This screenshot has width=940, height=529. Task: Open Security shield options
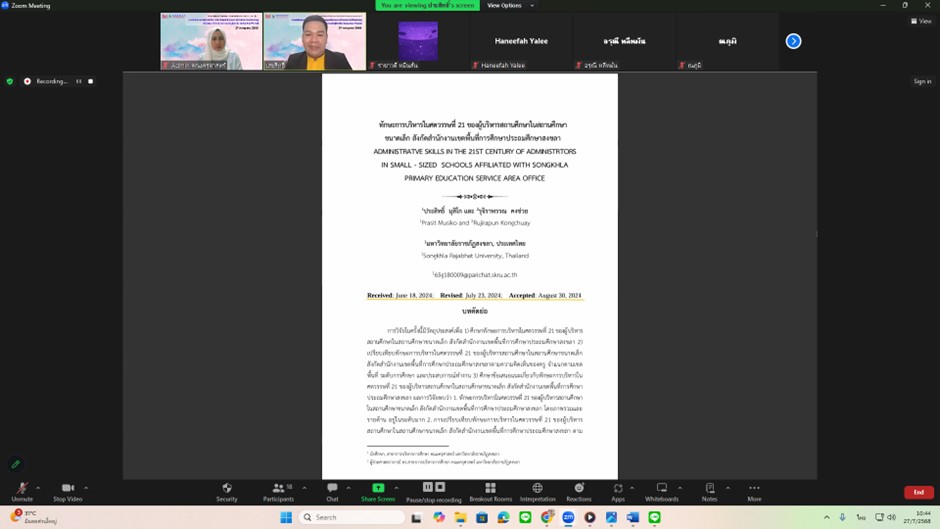pos(227,492)
